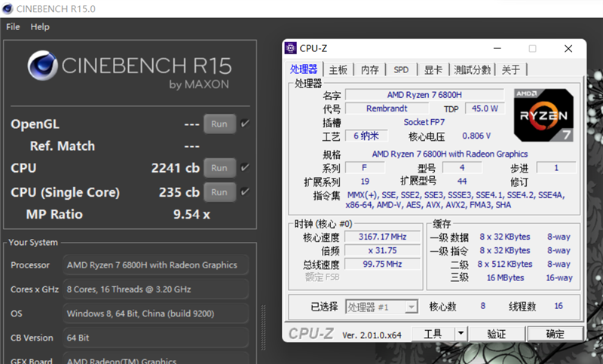Click the 工艺 value 6 纳米

pos(366,136)
